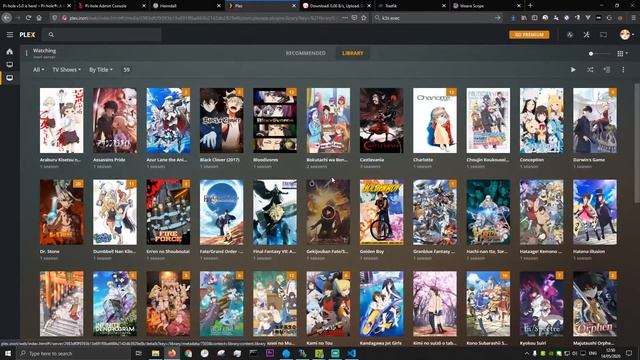Screen dimensions: 640x360
Task: Open the Watching library more options dots
Action: click(x=27, y=53)
